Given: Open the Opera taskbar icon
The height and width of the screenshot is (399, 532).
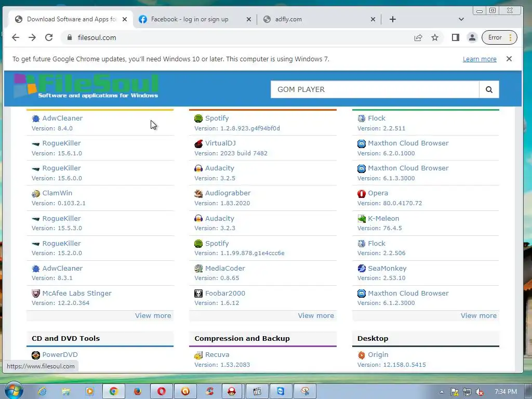Looking at the screenshot, I should [162, 392].
